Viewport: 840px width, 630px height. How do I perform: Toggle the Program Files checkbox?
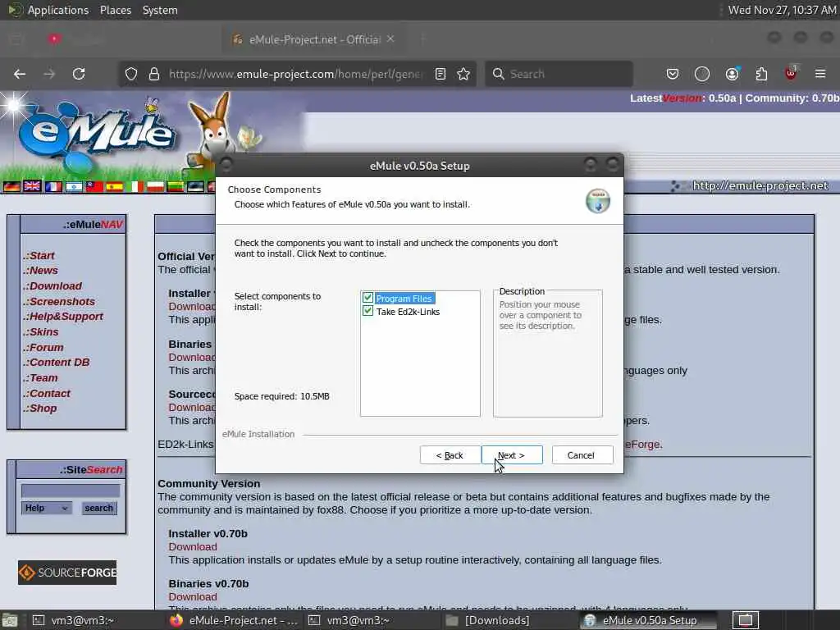[367, 298]
